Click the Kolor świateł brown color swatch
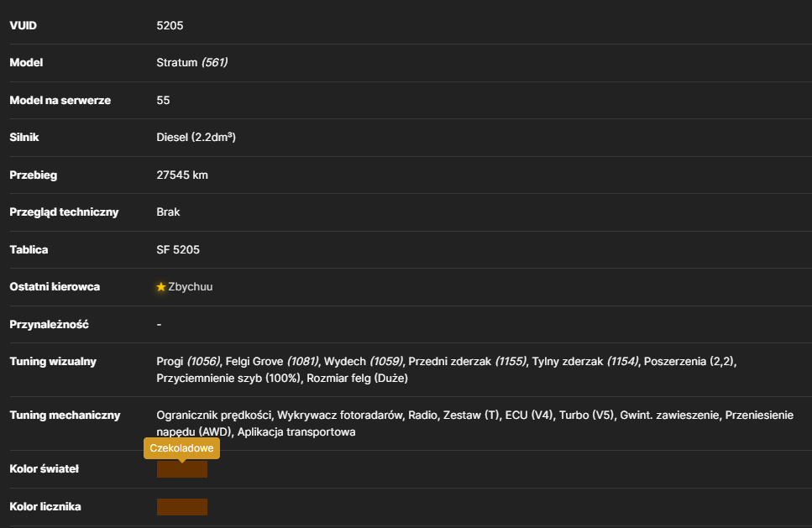Screen dimensions: 812x528 click(181, 469)
